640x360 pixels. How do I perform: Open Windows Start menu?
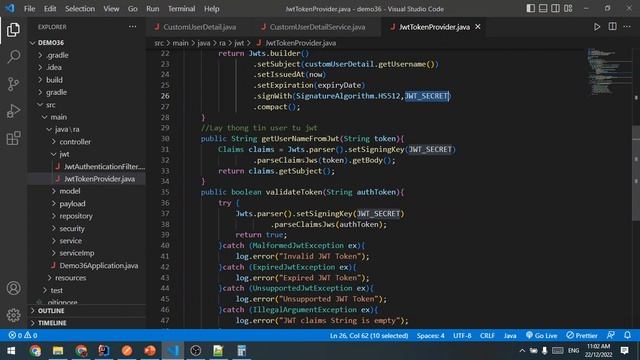pos(11,351)
